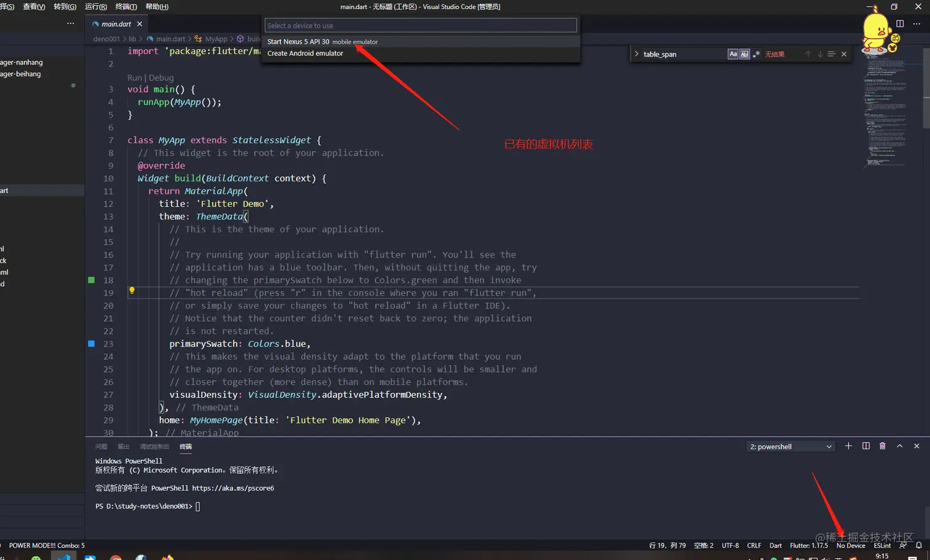Toggle match whole word in find widget
Image resolution: width=930 pixels, height=560 pixels.
click(744, 54)
